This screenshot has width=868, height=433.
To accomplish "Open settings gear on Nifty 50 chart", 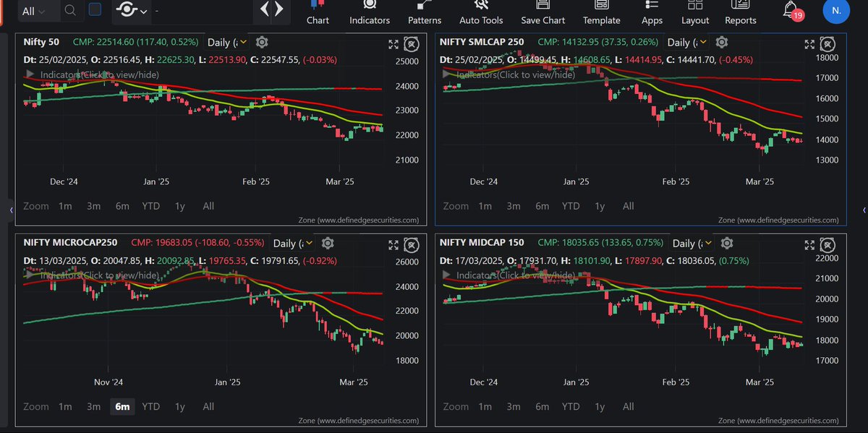I will click(262, 43).
